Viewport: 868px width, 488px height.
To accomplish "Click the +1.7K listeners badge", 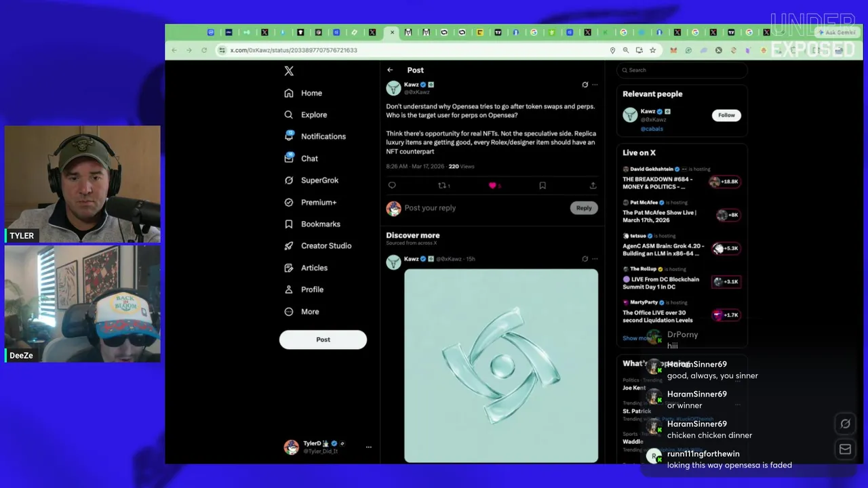I will (x=726, y=314).
